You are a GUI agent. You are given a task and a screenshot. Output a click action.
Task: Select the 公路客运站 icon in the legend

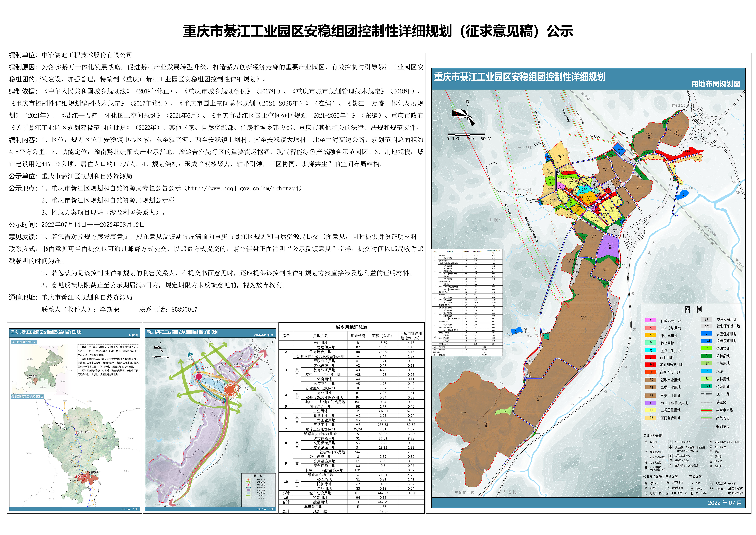[668, 482]
